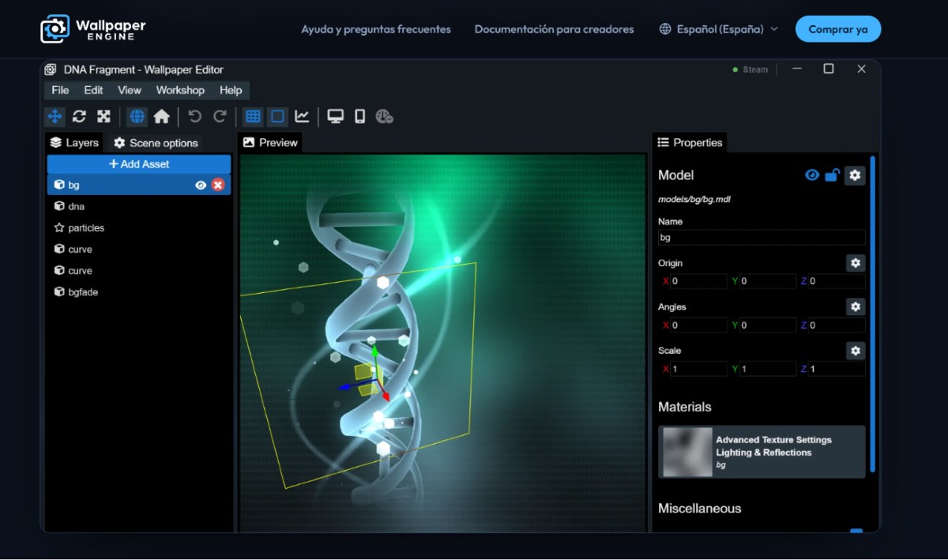Open the Workshop menu
This screenshot has height=560, width=948.
click(180, 90)
